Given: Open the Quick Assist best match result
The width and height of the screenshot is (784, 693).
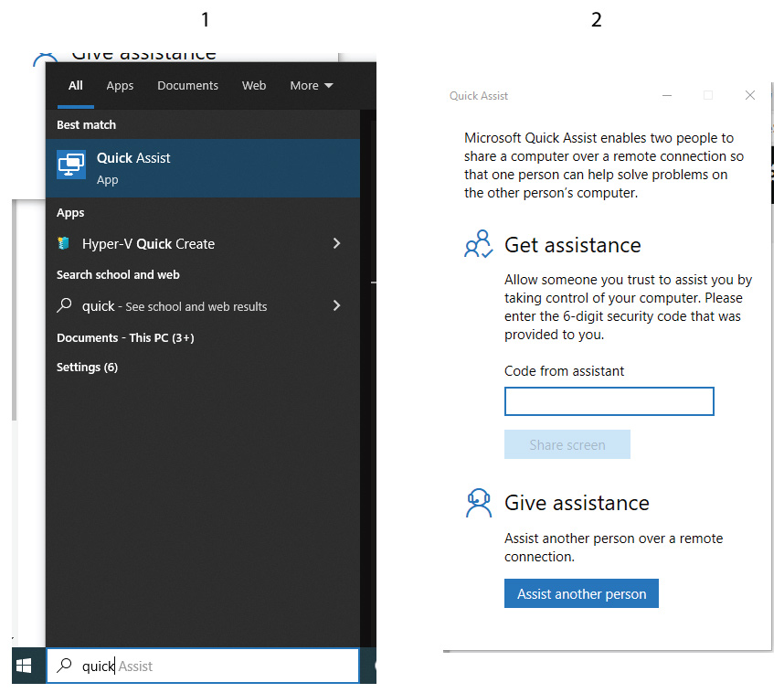Looking at the screenshot, I should pyautogui.click(x=203, y=168).
